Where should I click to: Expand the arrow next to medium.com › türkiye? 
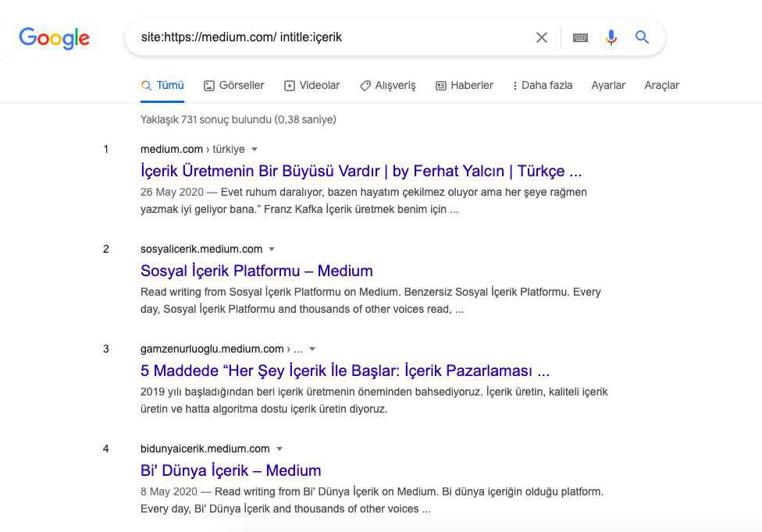point(255,150)
